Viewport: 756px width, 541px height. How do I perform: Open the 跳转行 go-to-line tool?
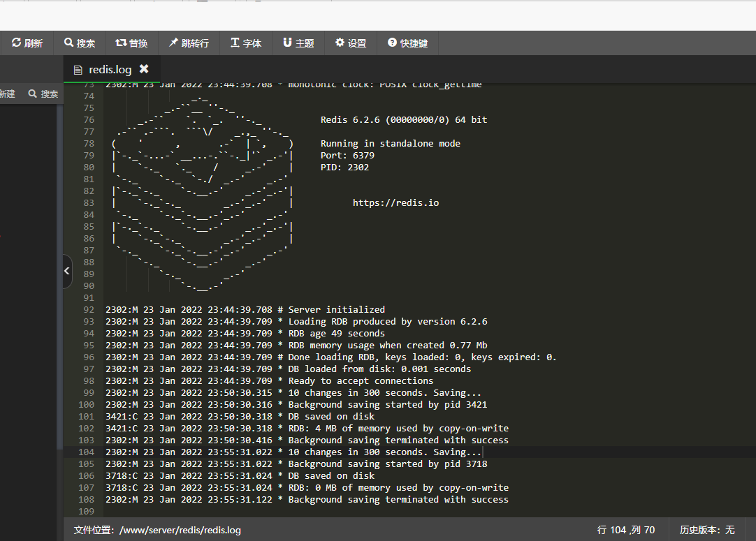(189, 43)
